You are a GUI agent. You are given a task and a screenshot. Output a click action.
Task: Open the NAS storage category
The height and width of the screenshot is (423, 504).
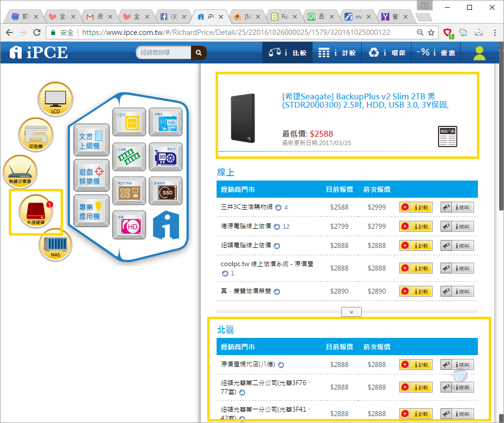pos(55,245)
